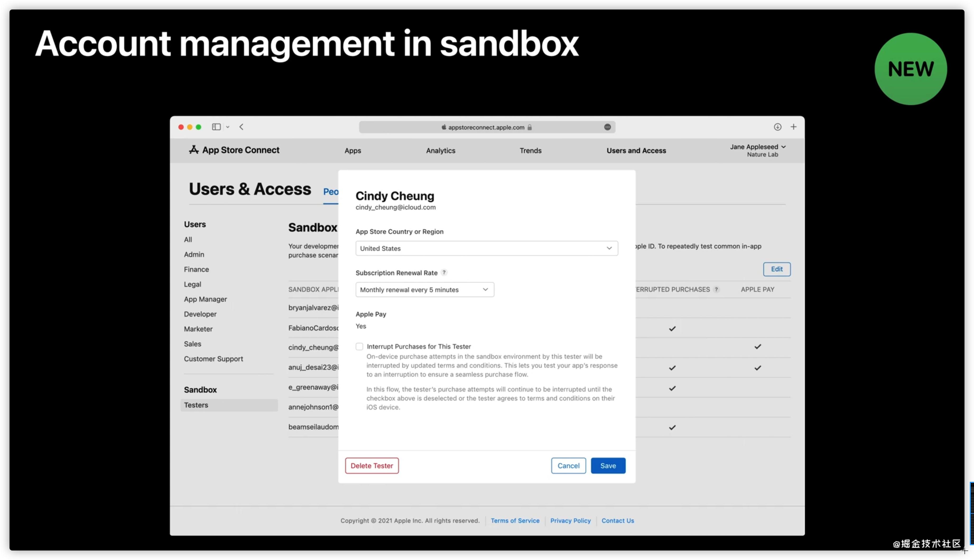Select Testers in the Sandbox sidebar
This screenshot has width=974, height=560.
coord(196,405)
